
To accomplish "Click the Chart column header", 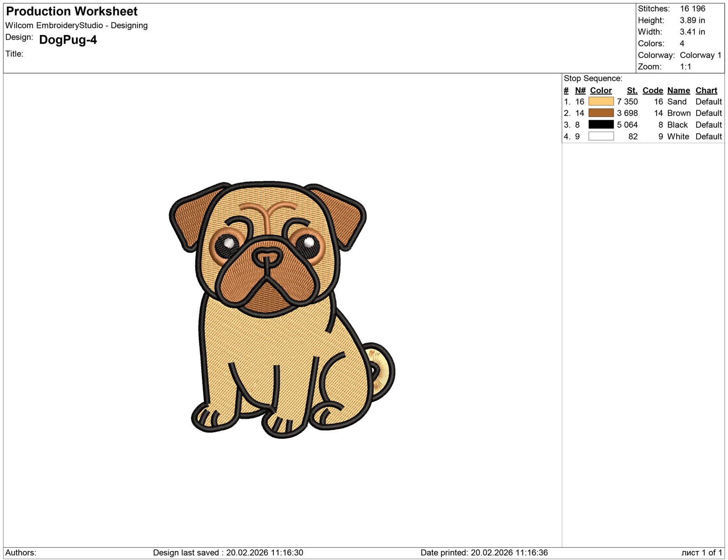I will pyautogui.click(x=706, y=90).
